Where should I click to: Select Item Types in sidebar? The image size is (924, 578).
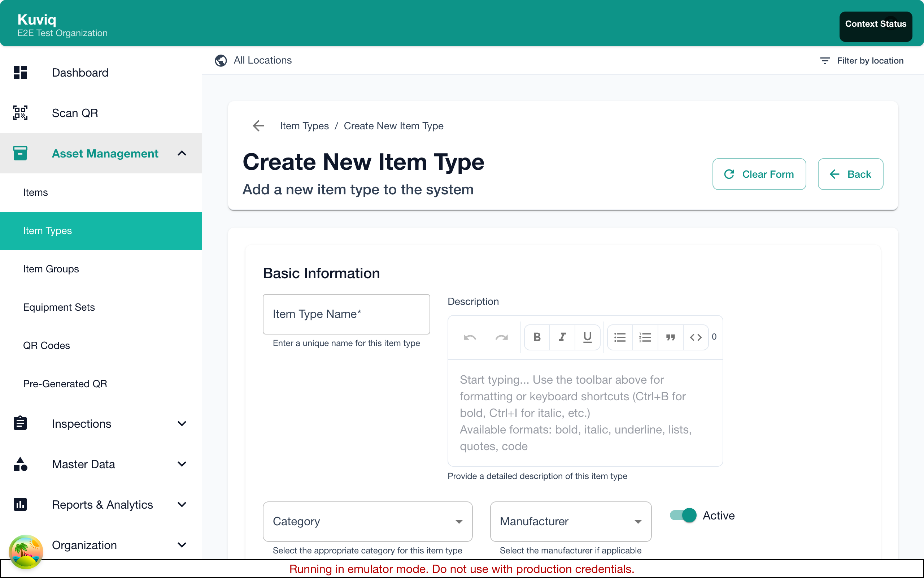coord(101,230)
